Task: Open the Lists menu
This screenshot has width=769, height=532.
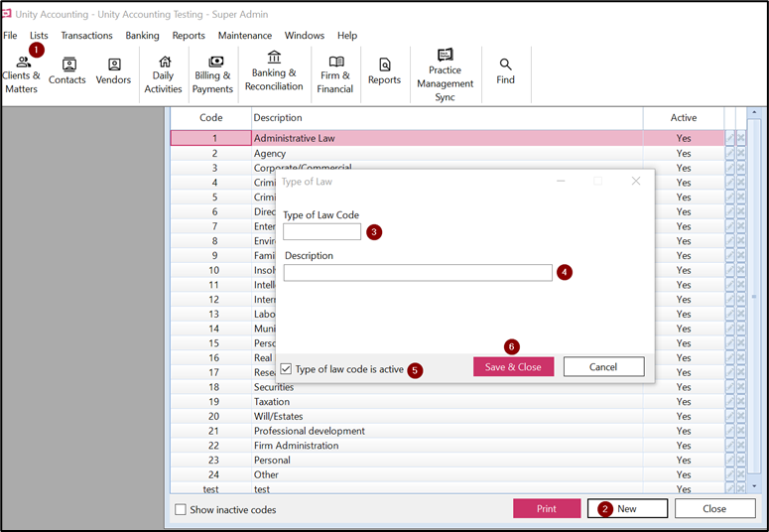Action: [x=39, y=36]
